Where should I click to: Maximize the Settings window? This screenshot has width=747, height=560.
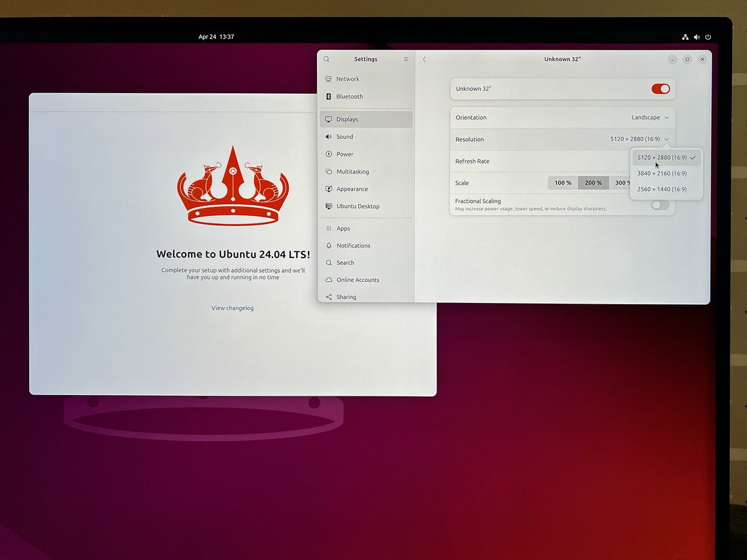pyautogui.click(x=687, y=59)
